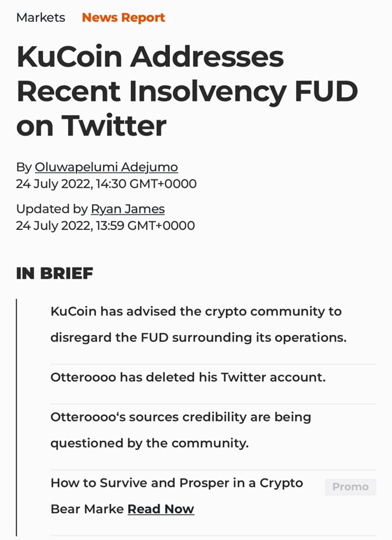Click the 13:59 GMT updated timestamp

tap(105, 225)
